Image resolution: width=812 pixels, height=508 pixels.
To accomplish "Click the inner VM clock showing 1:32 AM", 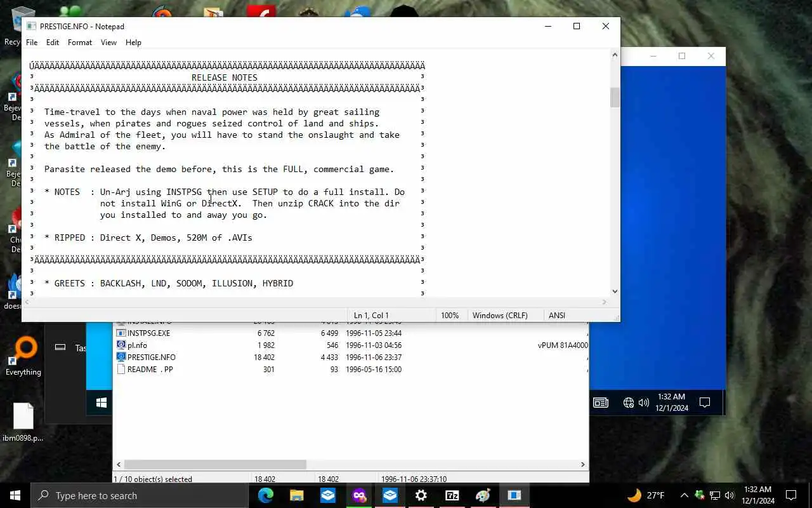I will pyautogui.click(x=672, y=403).
